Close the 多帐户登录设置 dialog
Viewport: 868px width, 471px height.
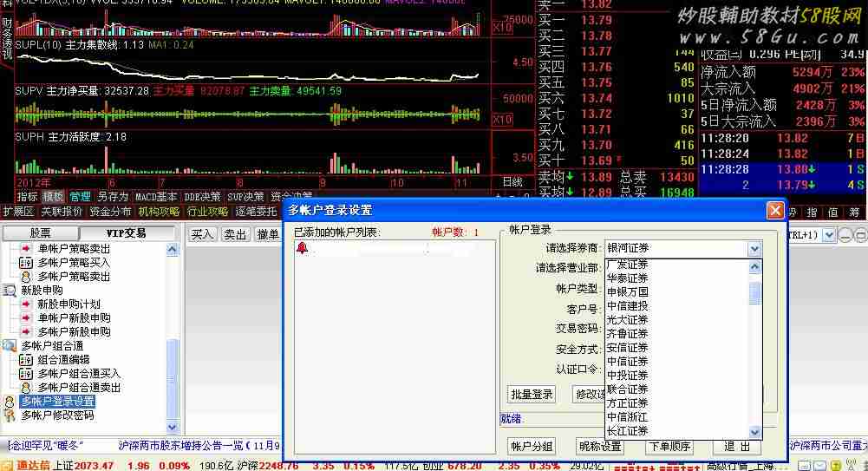[775, 210]
